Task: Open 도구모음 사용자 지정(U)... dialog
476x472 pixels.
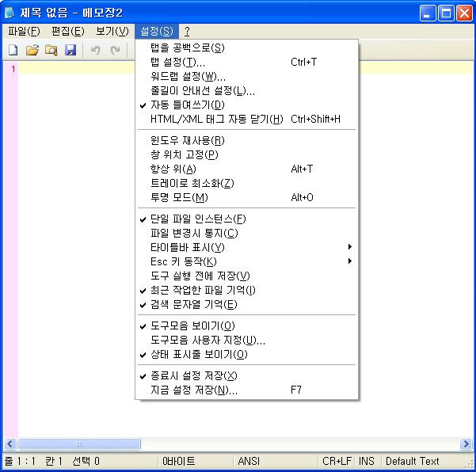Action: [x=247, y=341]
